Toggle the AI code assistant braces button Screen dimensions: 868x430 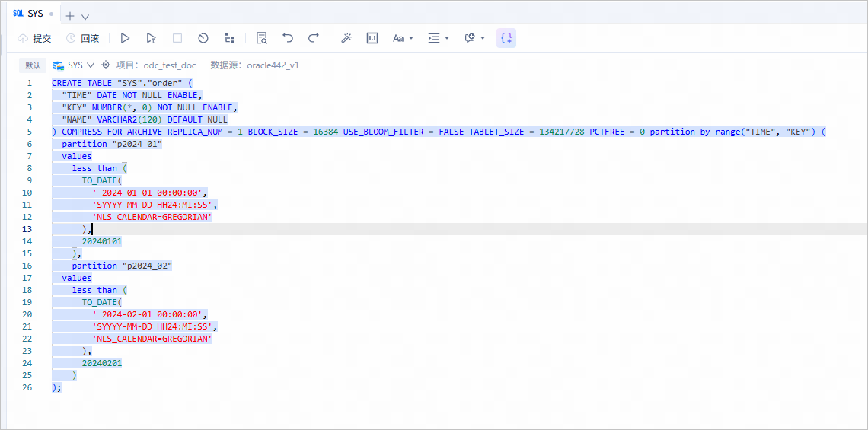pos(506,38)
